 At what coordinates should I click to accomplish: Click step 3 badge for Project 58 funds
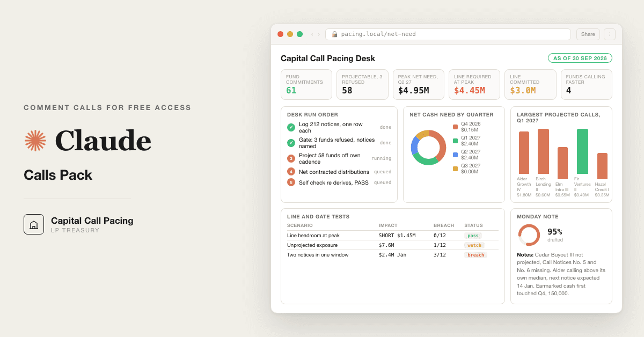(291, 158)
